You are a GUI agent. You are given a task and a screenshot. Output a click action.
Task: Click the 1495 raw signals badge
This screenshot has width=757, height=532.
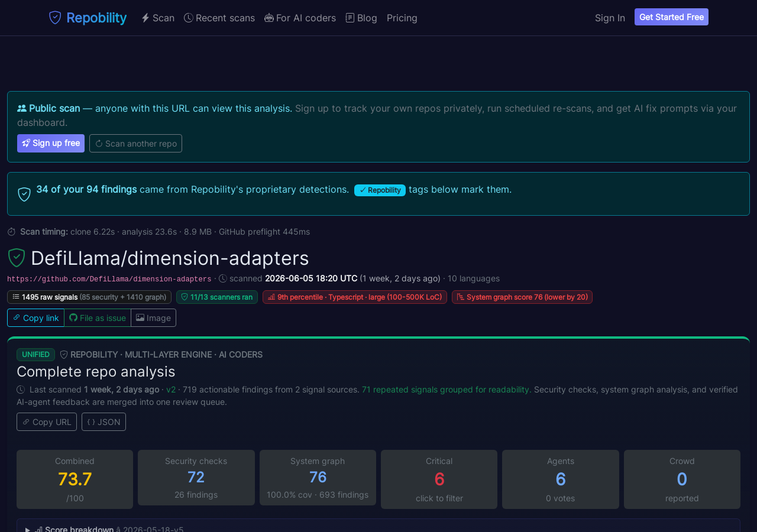(89, 297)
